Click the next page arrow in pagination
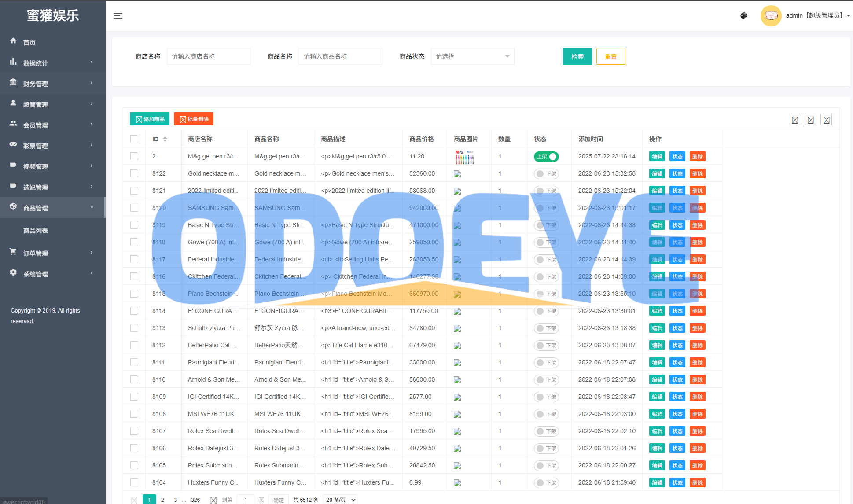Image resolution: width=853 pixels, height=504 pixels. point(213,500)
